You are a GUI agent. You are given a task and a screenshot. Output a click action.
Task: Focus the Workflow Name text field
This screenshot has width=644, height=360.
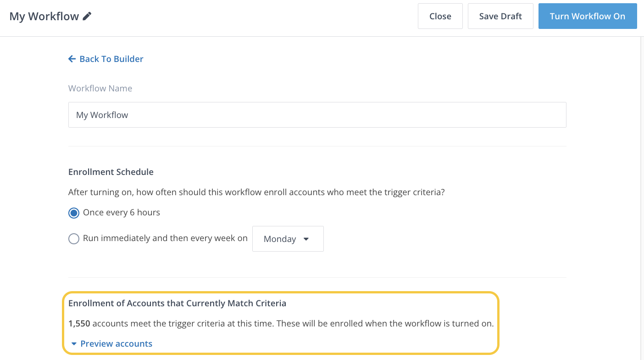point(317,115)
